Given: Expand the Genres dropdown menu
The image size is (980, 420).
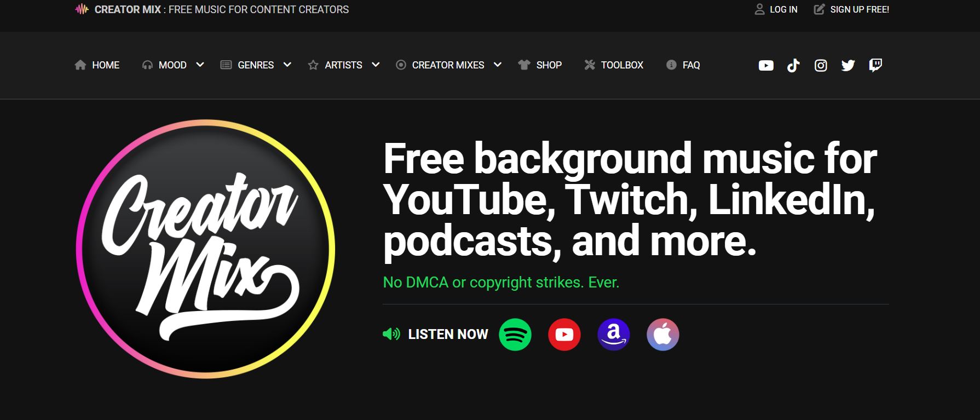Looking at the screenshot, I should tap(287, 65).
